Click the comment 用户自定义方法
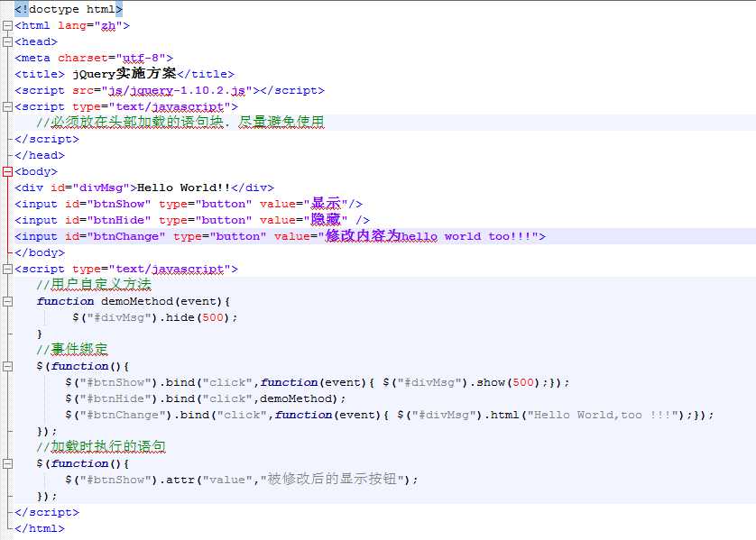The width and height of the screenshot is (756, 540). pyautogui.click(x=94, y=285)
